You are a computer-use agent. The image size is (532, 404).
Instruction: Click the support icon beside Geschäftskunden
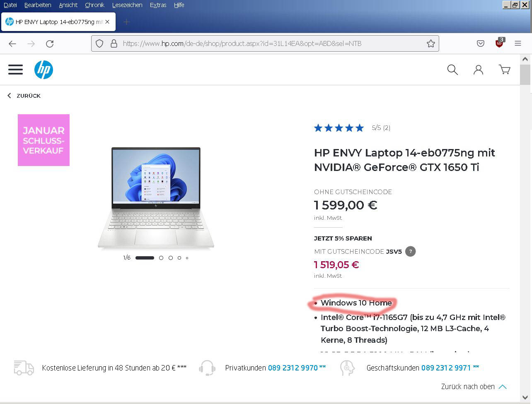(x=347, y=368)
